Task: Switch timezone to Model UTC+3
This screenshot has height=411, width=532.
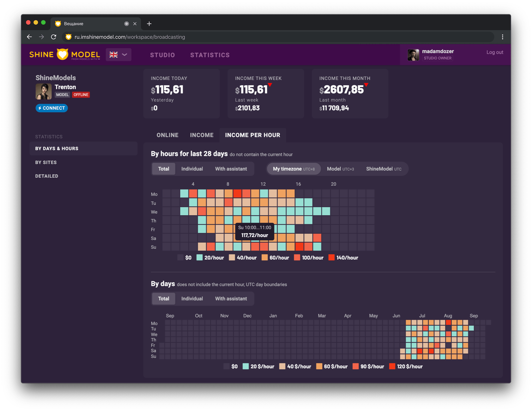Action: pos(340,169)
